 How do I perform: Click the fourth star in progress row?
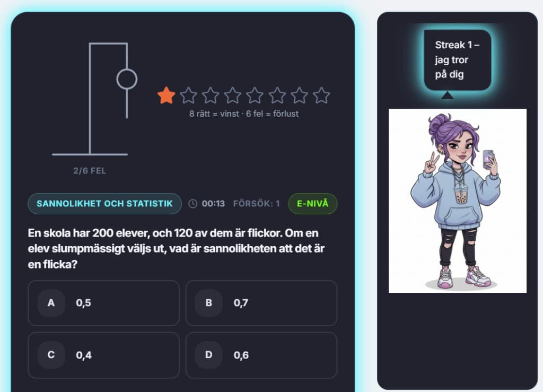tap(233, 95)
